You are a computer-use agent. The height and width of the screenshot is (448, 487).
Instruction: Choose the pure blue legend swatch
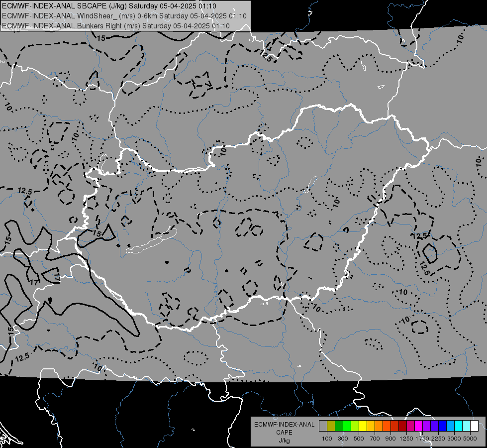coord(443,426)
